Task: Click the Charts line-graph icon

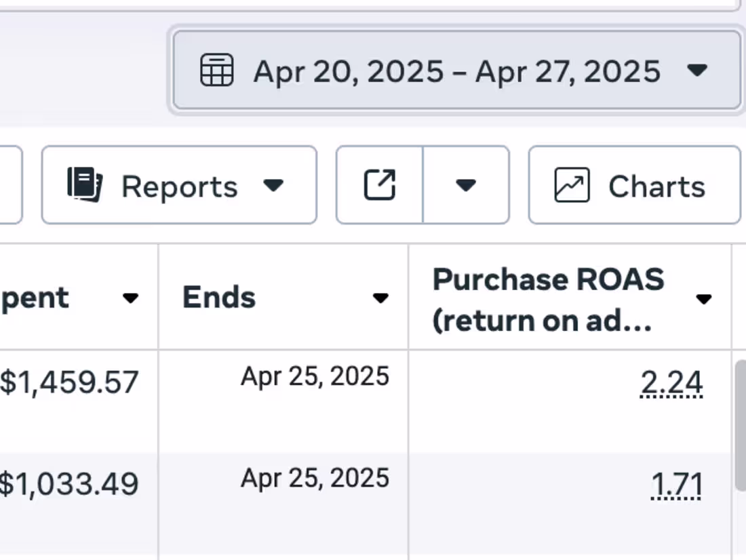Action: click(x=572, y=185)
